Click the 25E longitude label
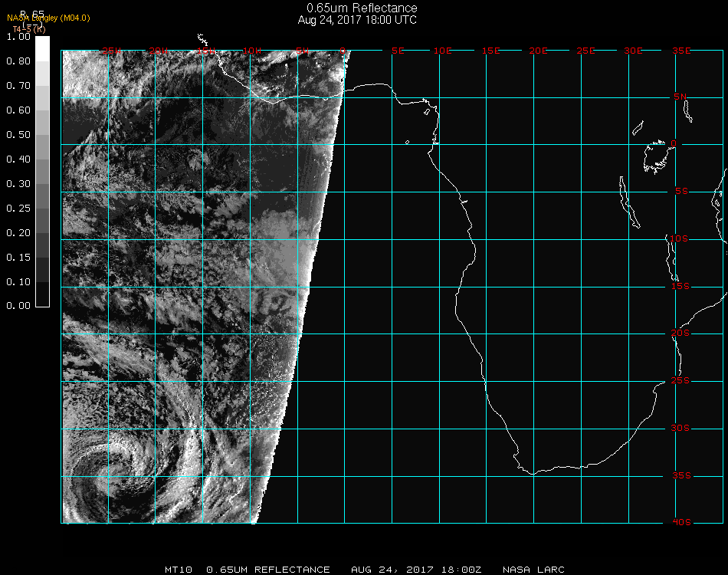Screen dimensions: 728x575 586,51
